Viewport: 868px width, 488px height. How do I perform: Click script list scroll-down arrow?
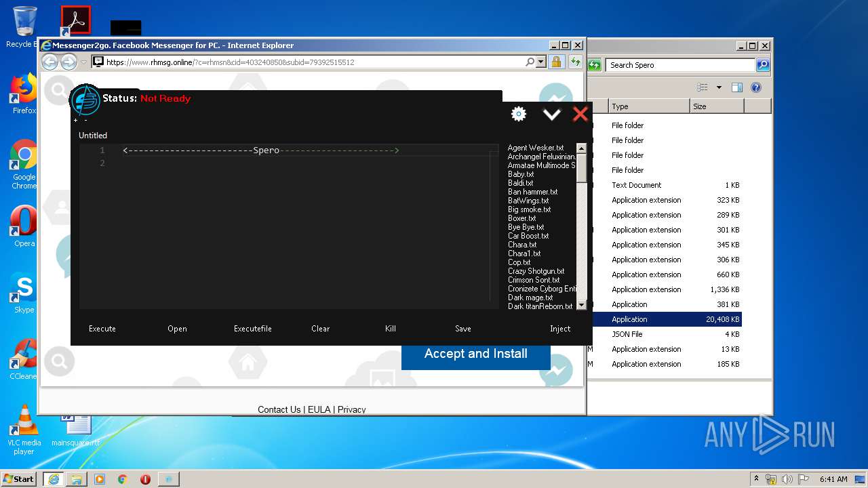click(x=581, y=306)
